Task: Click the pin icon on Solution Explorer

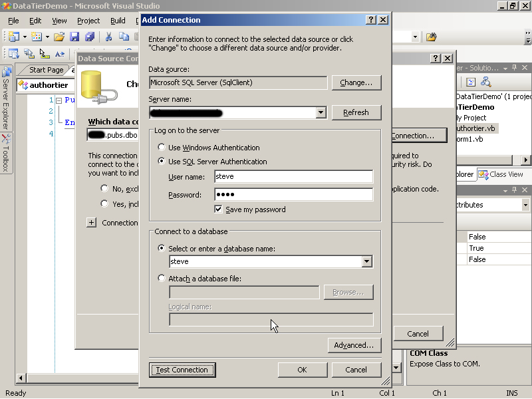Action: (514, 68)
